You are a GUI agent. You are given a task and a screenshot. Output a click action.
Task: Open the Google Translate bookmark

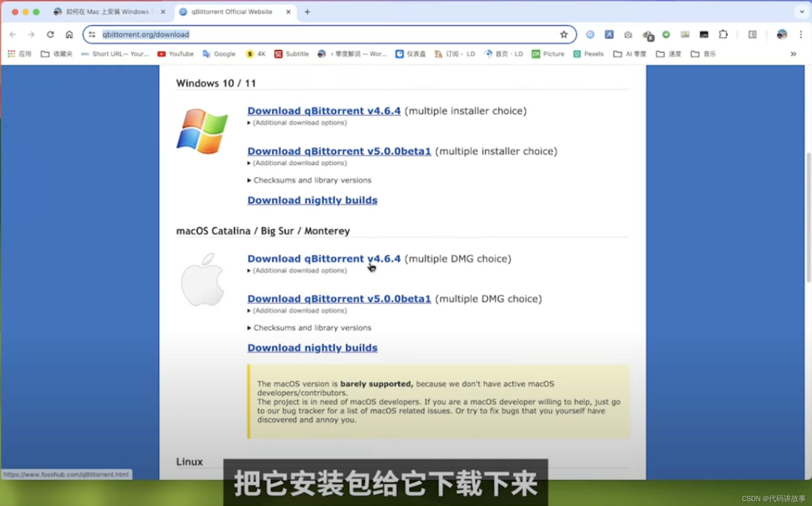[x=219, y=54]
